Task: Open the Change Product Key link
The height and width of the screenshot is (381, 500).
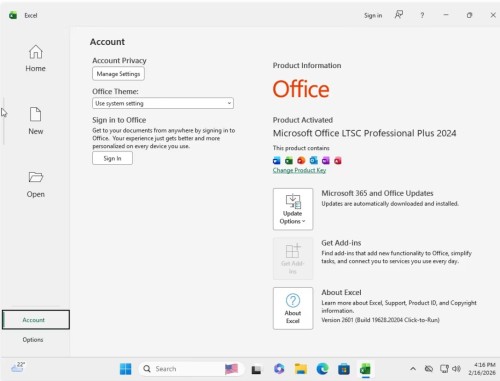Action: click(299, 170)
